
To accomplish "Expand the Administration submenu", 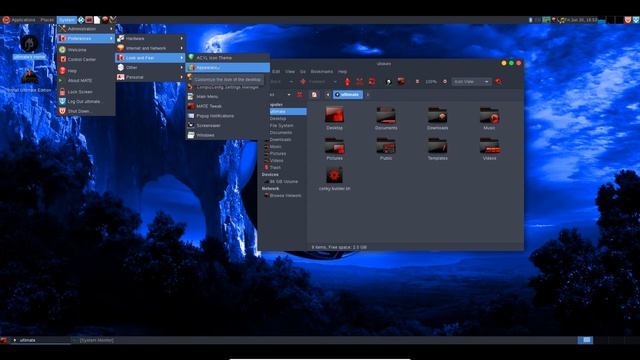I will pos(86,29).
